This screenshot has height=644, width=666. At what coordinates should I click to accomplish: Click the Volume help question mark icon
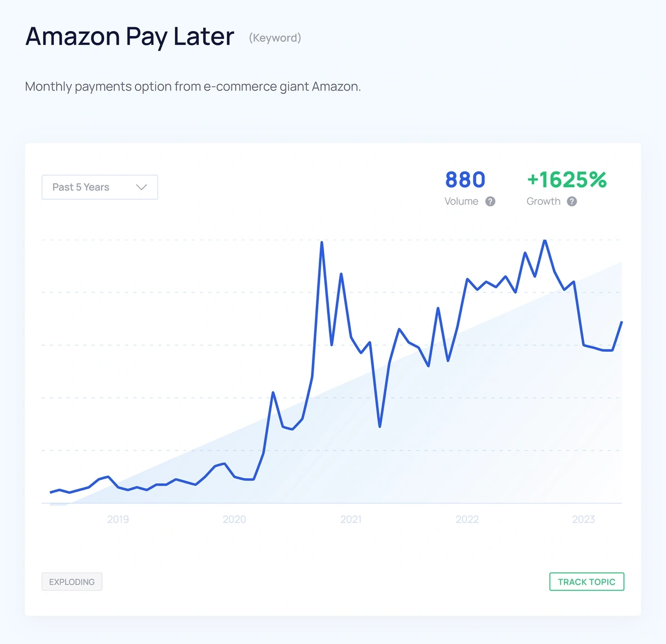[x=490, y=201]
